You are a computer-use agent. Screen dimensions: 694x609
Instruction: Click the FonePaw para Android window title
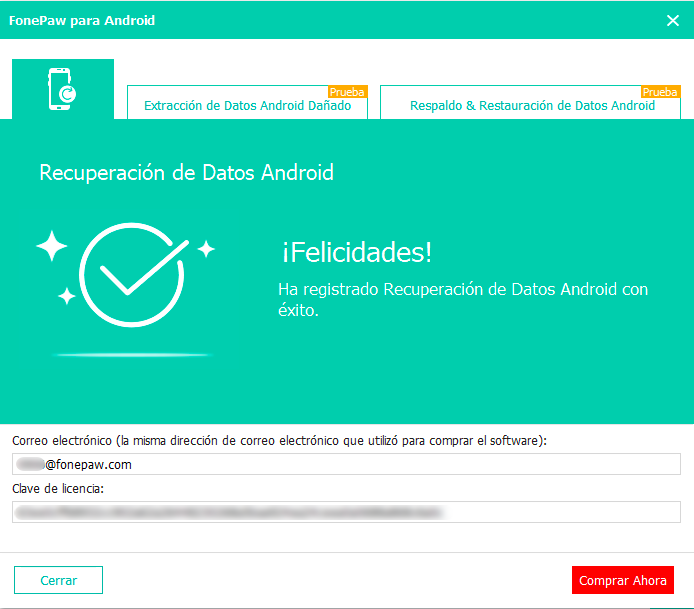82,20
